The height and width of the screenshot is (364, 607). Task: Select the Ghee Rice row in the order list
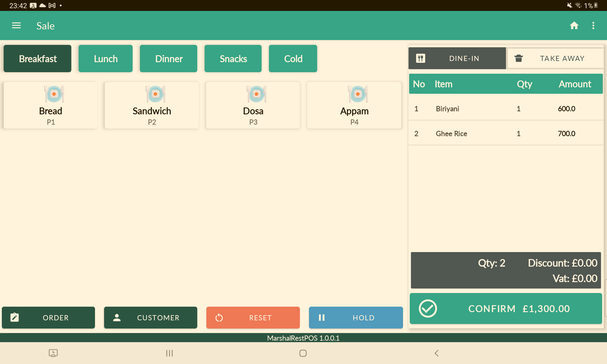pos(505,133)
